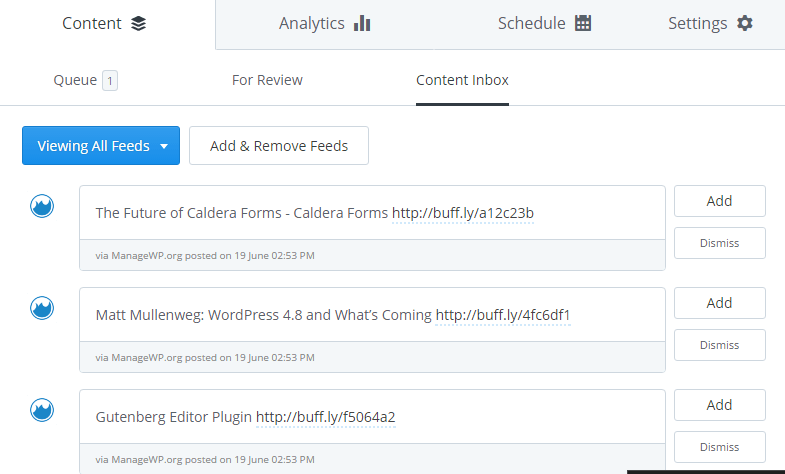Click the ManageWP.org posted line under Caldera Forms
This screenshot has width=785, height=474.
[205, 256]
